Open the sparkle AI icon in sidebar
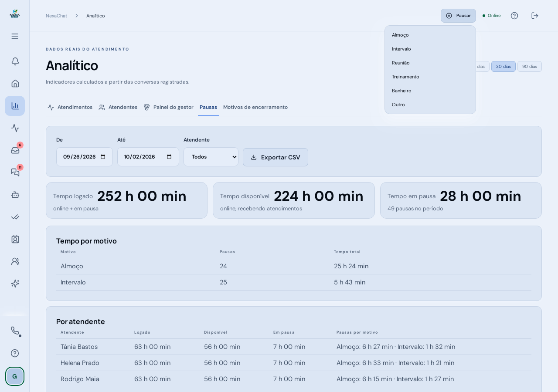 15,284
